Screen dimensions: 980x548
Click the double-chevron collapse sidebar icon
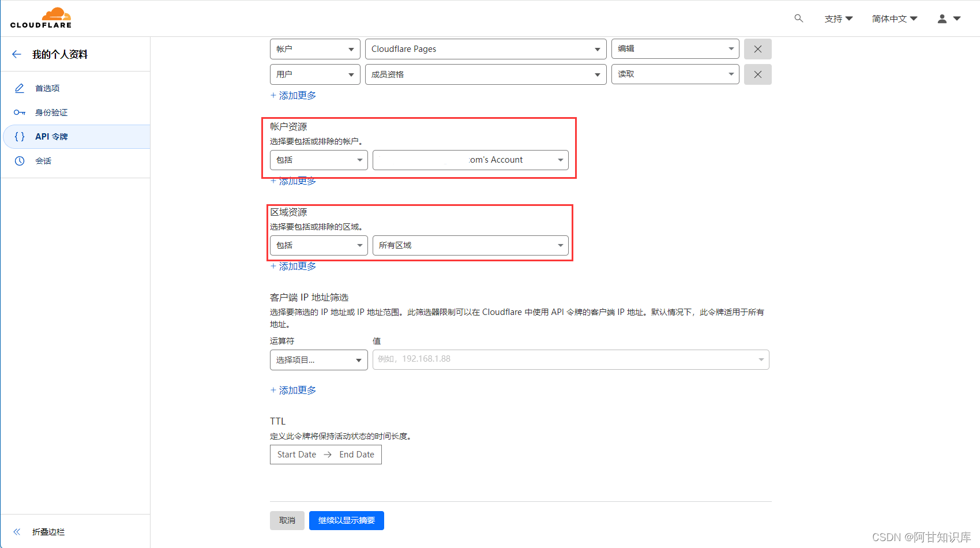(17, 532)
